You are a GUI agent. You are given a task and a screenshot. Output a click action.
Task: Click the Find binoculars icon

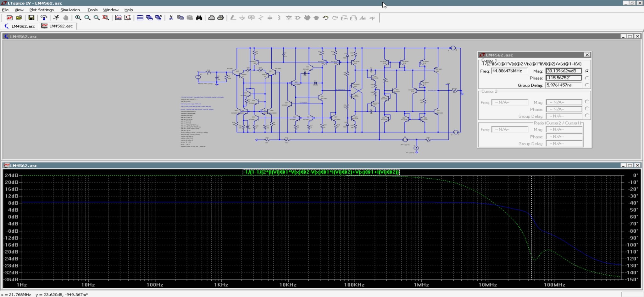199,18
